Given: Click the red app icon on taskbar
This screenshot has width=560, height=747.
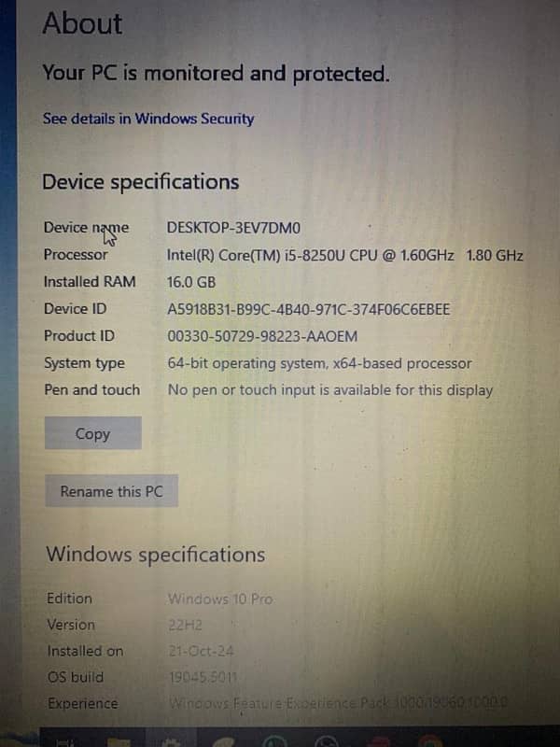Looking at the screenshot, I should pos(379,741).
